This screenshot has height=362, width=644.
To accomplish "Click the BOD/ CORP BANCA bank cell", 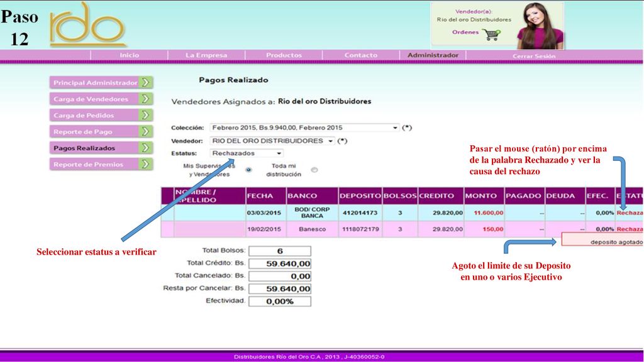I will click(x=312, y=212).
